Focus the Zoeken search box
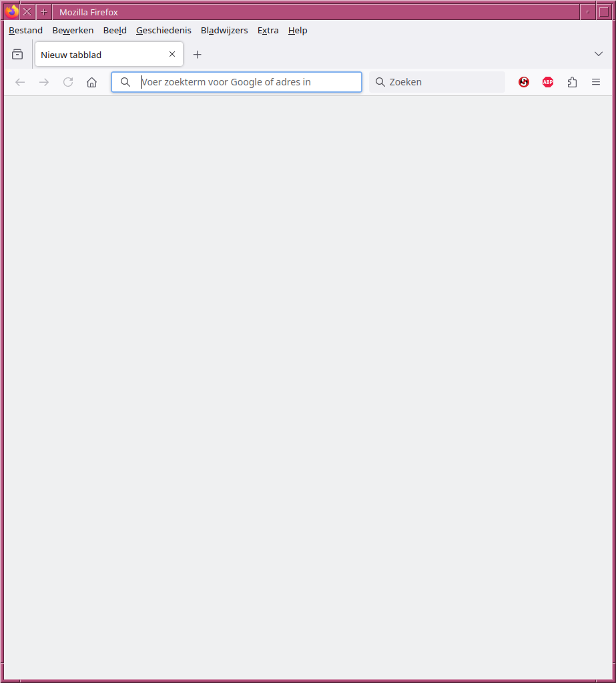The width and height of the screenshot is (616, 683). [x=437, y=82]
